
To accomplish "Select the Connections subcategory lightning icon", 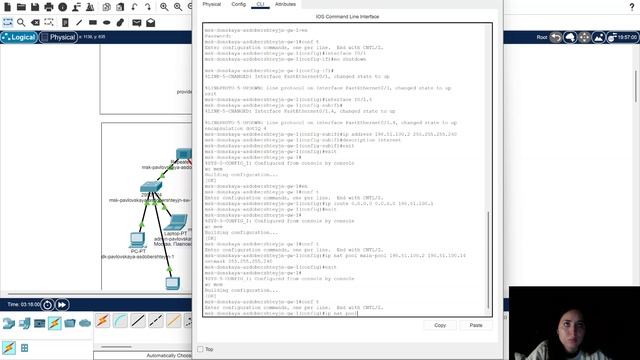I will coord(9,348).
